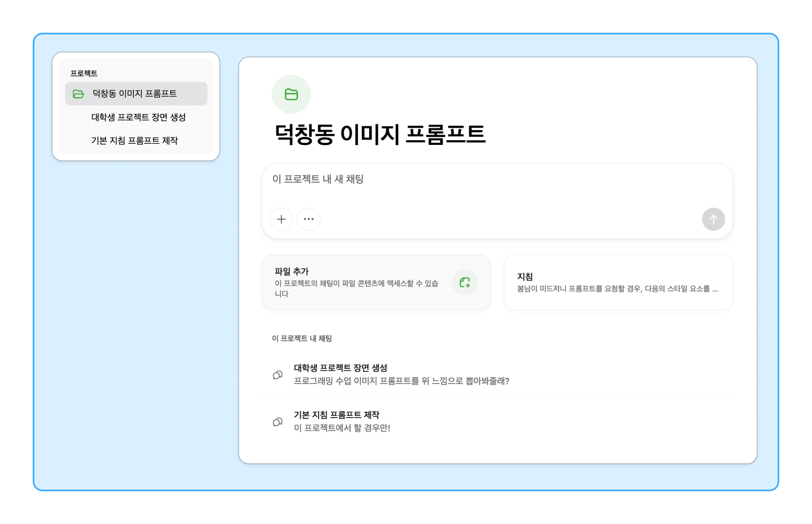Select 덕창동 이미지 프롬프트 project in sidebar

pos(135,94)
